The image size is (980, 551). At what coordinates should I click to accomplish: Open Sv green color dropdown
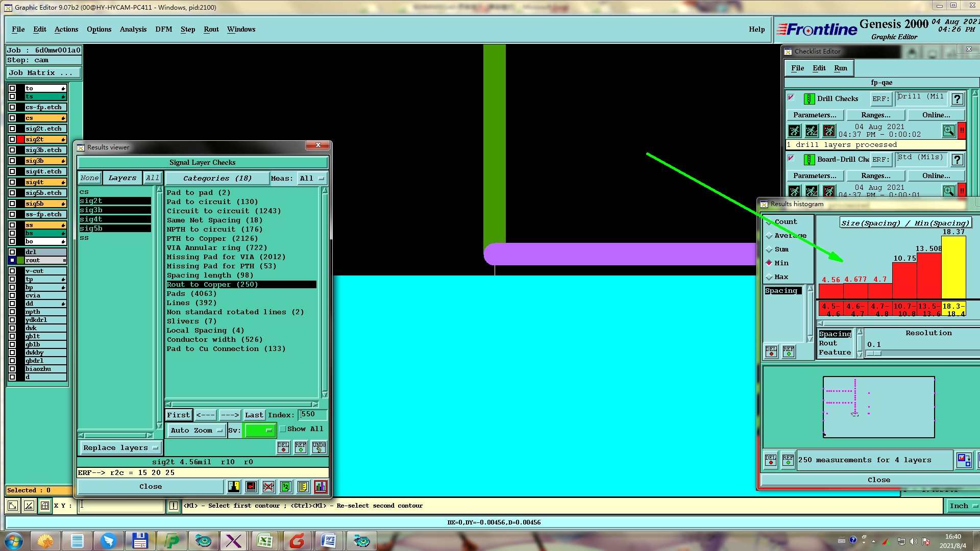[x=260, y=431]
